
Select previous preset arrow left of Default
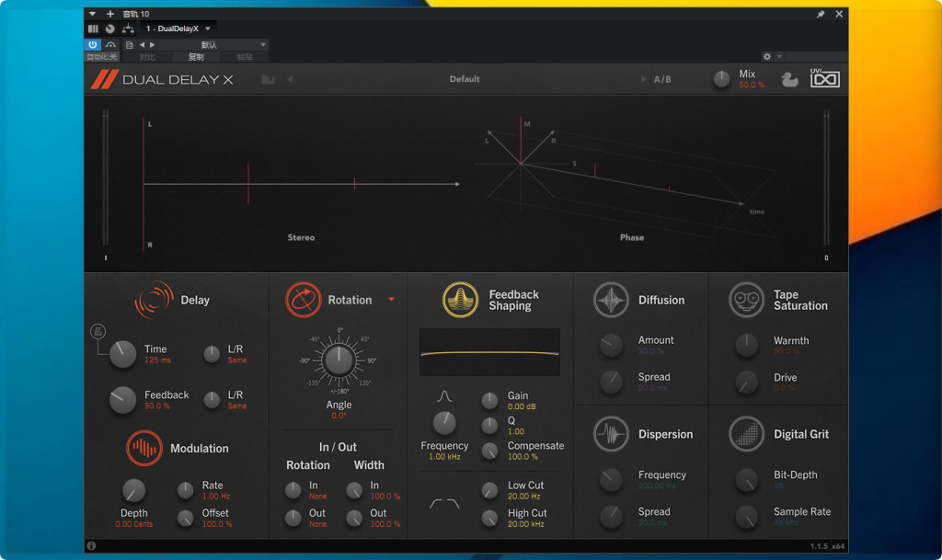coord(290,79)
